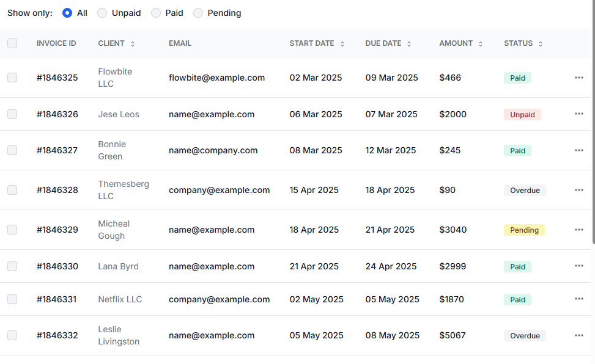
Task: Sort by the Status column header
Action: pos(541,44)
